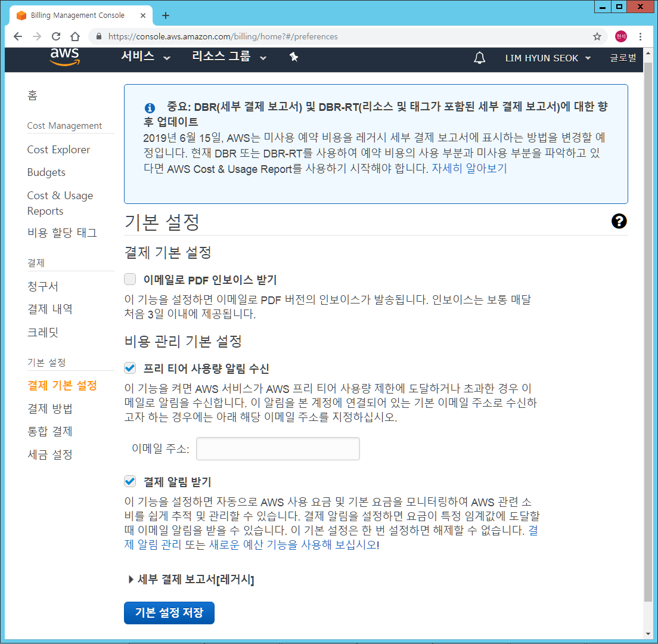Screen dimensions: 658x644
Task: Click the site lock security icon
Action: point(99,36)
